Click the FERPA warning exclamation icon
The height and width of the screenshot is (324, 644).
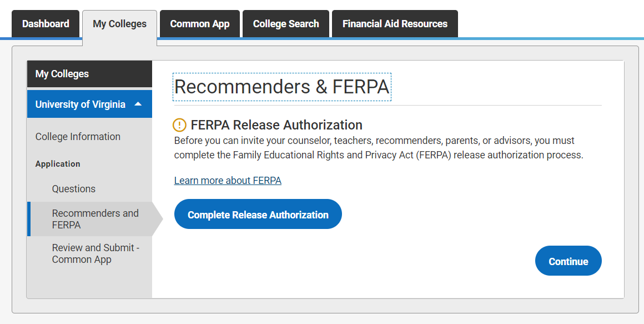180,125
